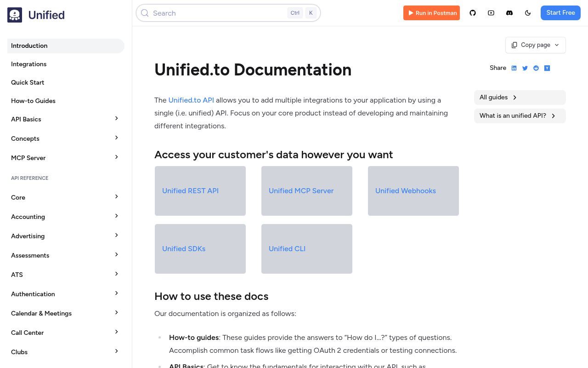The height and width of the screenshot is (368, 588).
Task: Open Unified MCP Server card
Action: pyautogui.click(x=307, y=191)
